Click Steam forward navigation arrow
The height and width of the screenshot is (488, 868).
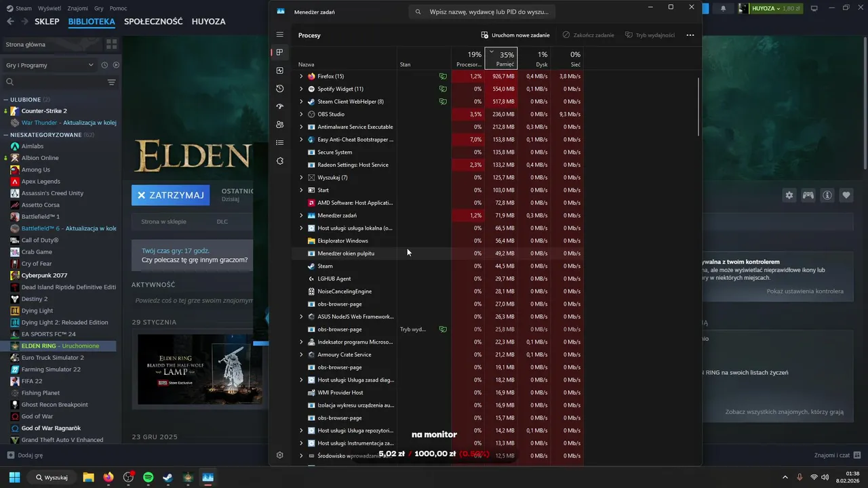pos(24,21)
